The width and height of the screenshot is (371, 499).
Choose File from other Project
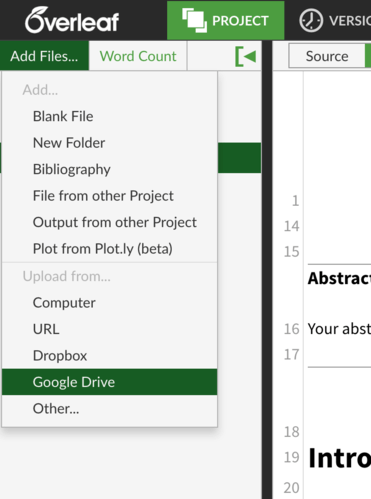point(110,196)
